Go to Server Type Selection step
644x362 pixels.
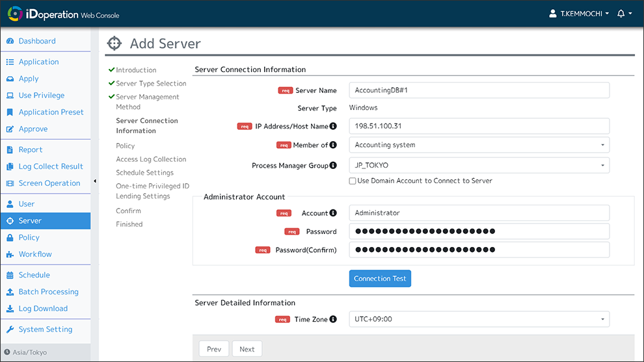[x=151, y=83]
